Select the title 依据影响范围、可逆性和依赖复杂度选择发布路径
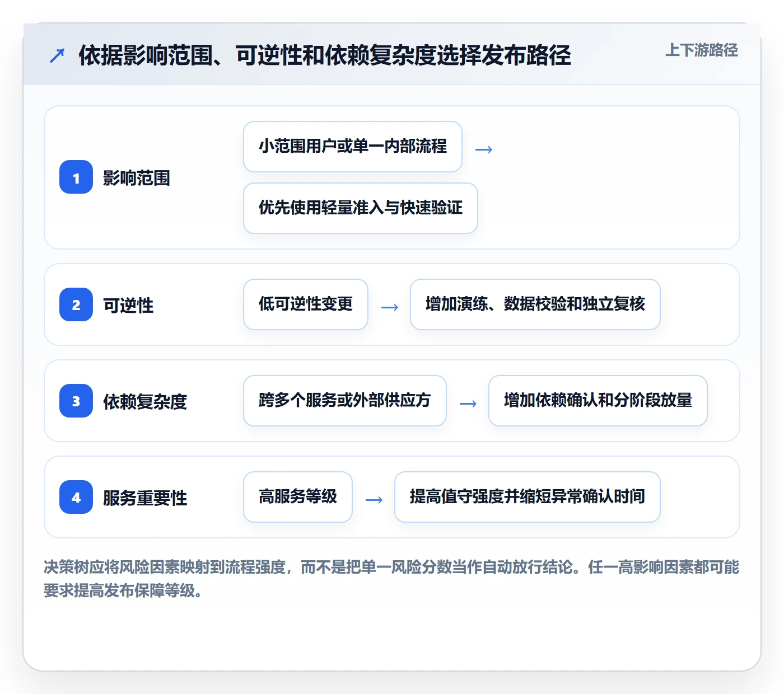The height and width of the screenshot is (694, 784). [x=325, y=55]
